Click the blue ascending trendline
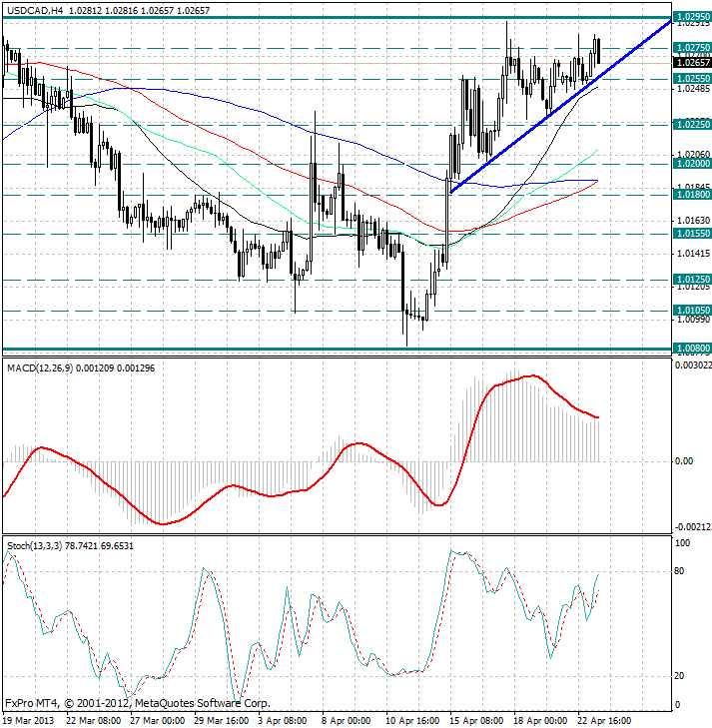 click(560, 106)
